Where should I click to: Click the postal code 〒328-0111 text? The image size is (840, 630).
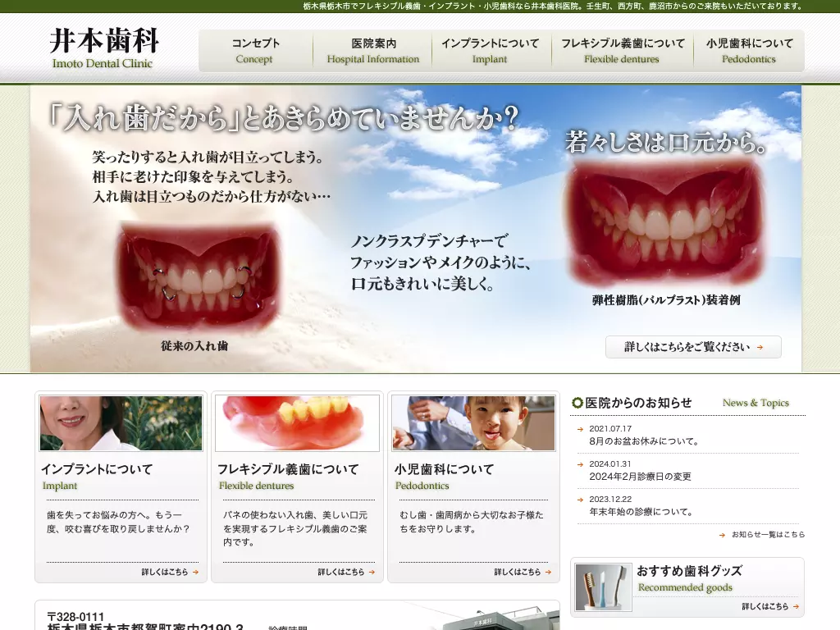[75, 617]
